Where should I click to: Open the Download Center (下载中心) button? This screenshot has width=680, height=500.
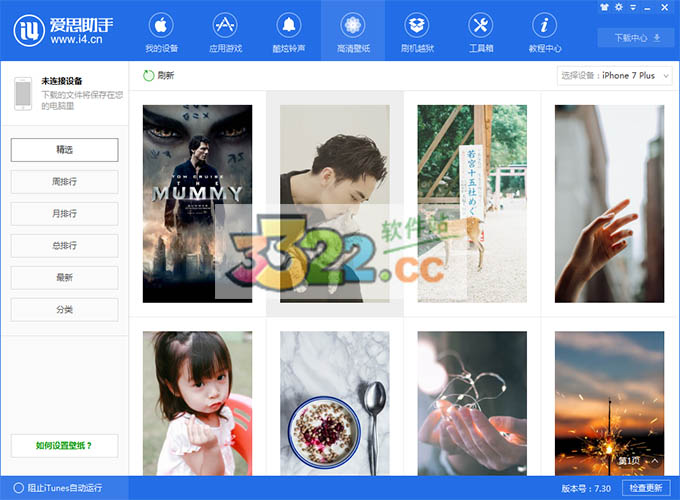click(636, 38)
